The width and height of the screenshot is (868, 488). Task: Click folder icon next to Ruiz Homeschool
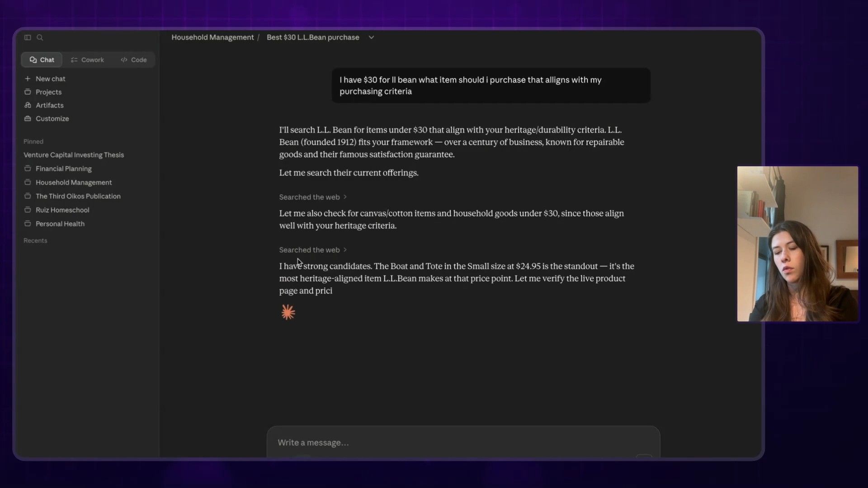28,210
